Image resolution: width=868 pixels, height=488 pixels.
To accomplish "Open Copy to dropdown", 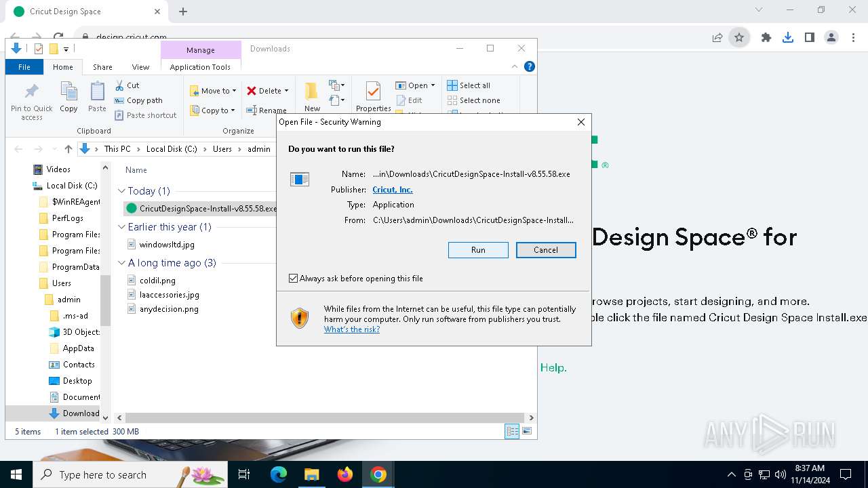I will tap(212, 110).
